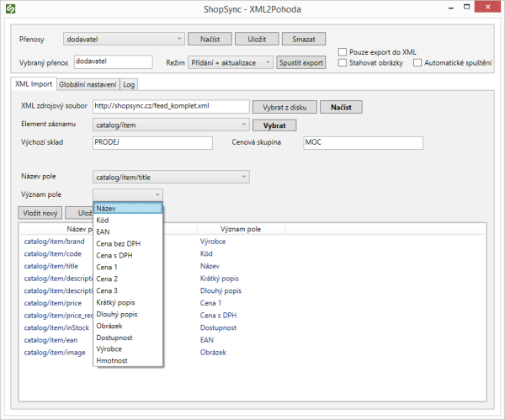This screenshot has height=420, width=505.
Task: Enable Automatické spuštění checkbox
Action: pyautogui.click(x=417, y=62)
